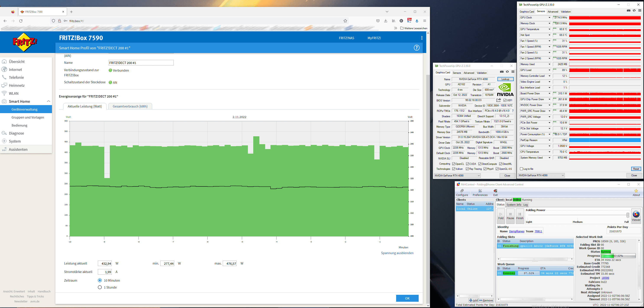Viewport: 644px width, 308px height.
Task: Enable Log to file in GPU-Z Sensors
Action: click(x=521, y=169)
